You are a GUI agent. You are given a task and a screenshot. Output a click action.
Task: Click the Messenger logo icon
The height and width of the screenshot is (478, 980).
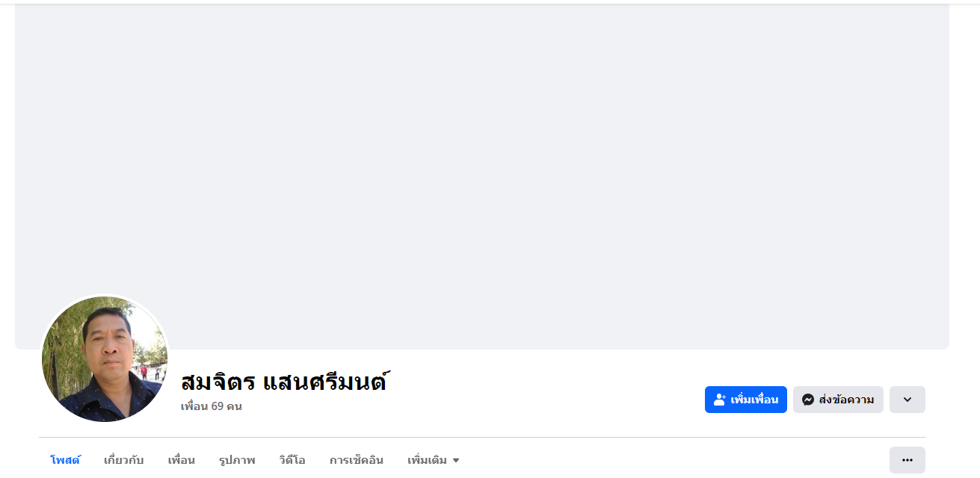pyautogui.click(x=807, y=400)
